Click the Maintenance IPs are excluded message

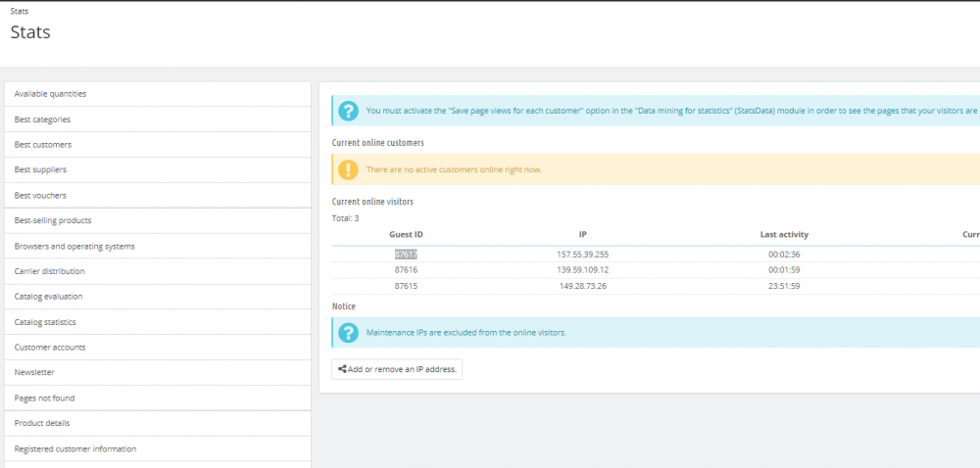466,333
